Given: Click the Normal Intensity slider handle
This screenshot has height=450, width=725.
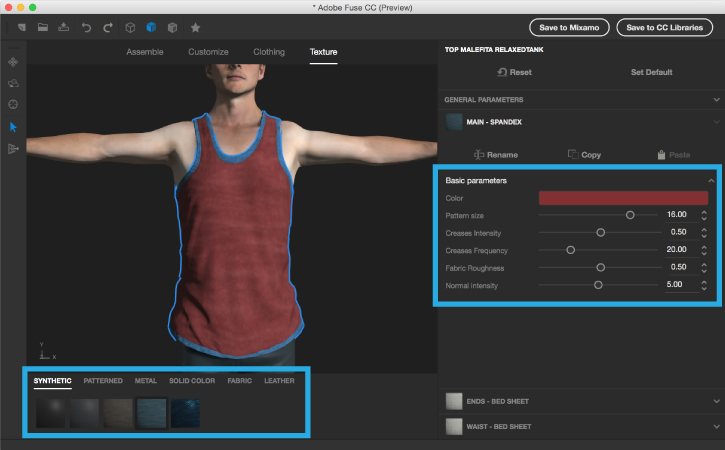Looking at the screenshot, I should tap(598, 285).
